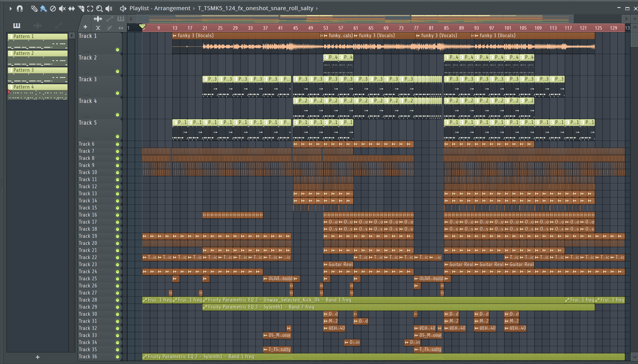This screenshot has height=364, width=638.
Task: Click the crossfade X icon below clip focus
Action: point(98,28)
